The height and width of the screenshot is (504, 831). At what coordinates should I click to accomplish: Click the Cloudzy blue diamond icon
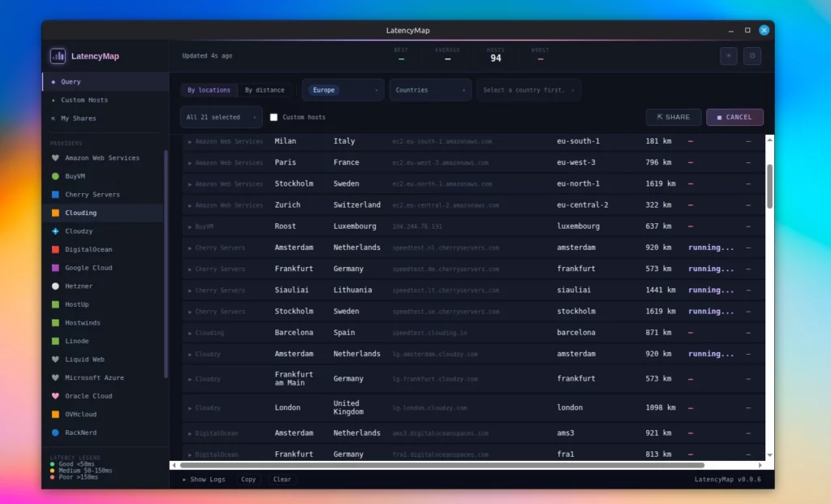(55, 231)
